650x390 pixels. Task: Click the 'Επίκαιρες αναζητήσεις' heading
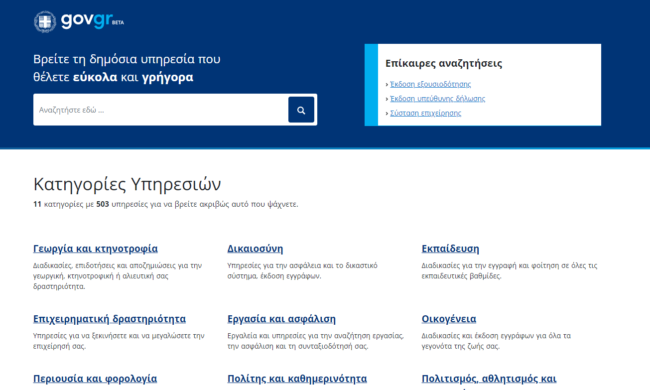[444, 63]
